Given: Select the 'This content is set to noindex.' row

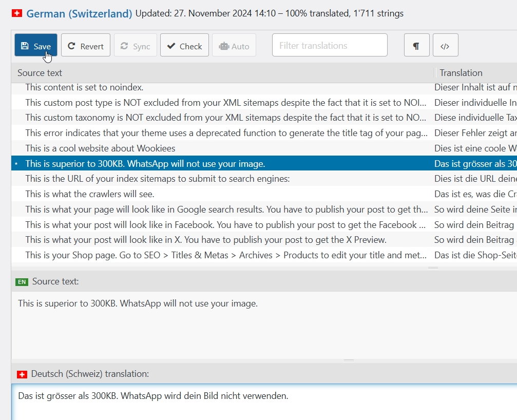Looking at the screenshot, I should 84,87.
